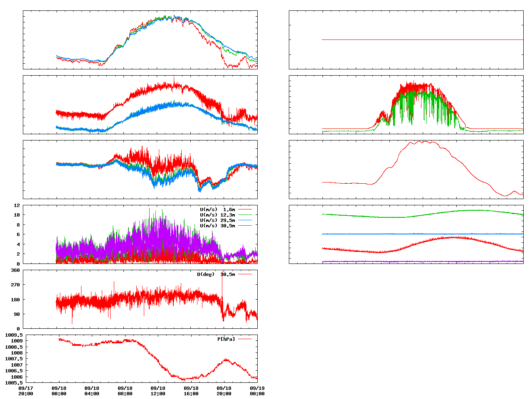The height and width of the screenshot is (399, 532).
Task: Click the 1009 pressure axis value
Action: (x=17, y=341)
